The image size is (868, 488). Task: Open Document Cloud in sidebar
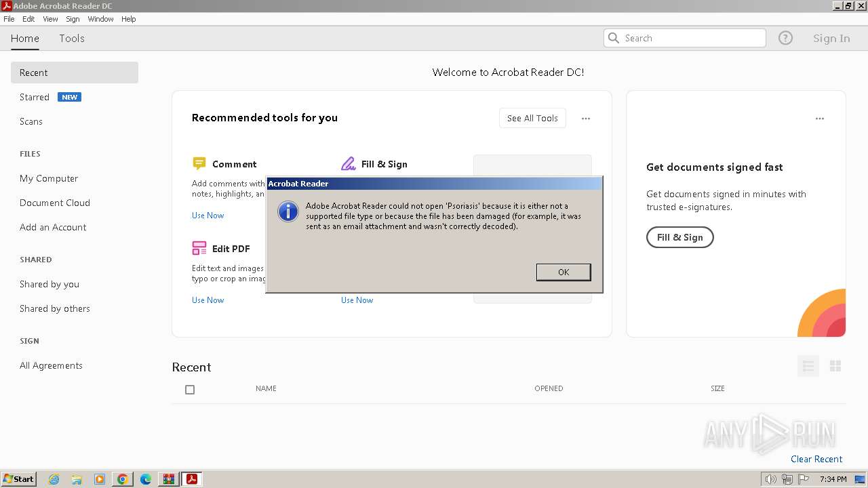click(55, 203)
